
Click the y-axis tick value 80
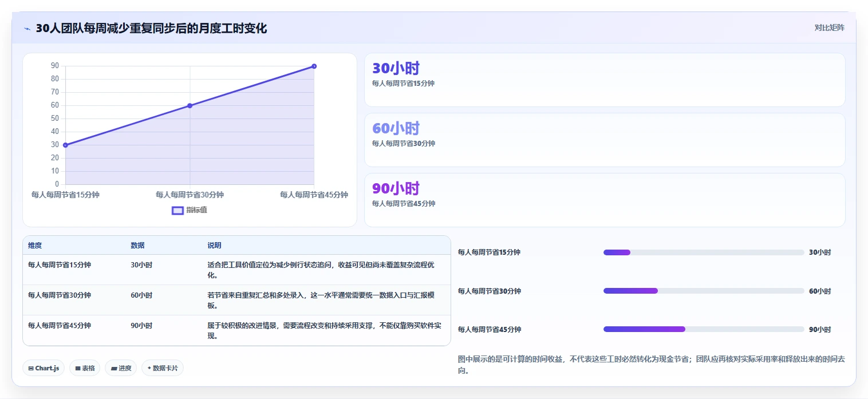coord(55,79)
